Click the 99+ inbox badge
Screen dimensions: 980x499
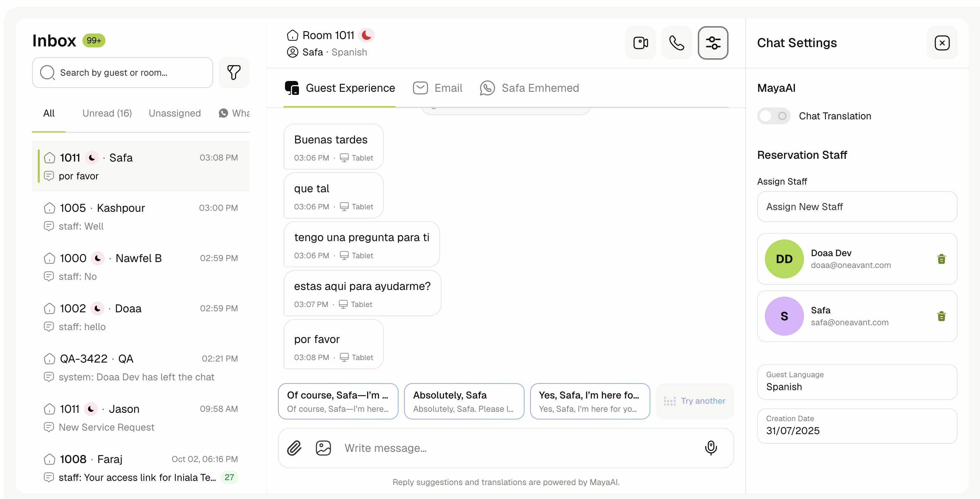(94, 41)
